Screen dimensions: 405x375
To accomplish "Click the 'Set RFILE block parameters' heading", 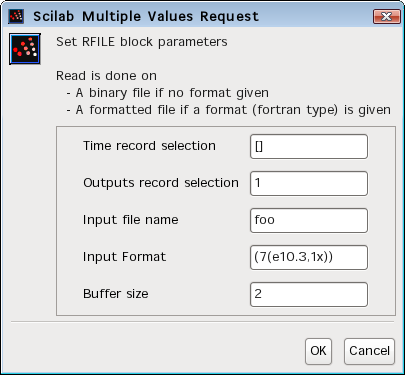I will tap(142, 42).
